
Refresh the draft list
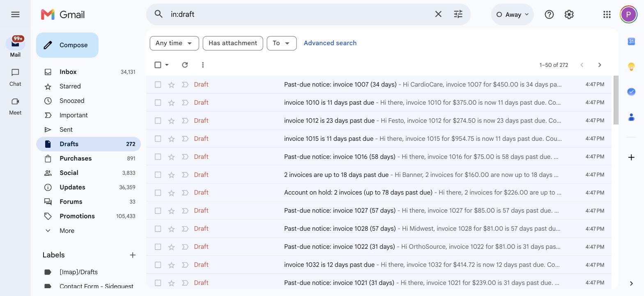pos(185,65)
